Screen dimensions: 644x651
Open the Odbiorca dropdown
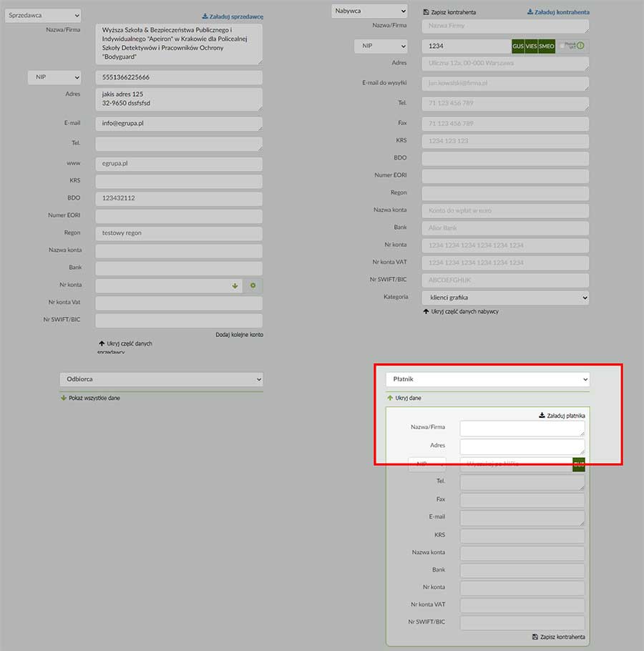161,379
